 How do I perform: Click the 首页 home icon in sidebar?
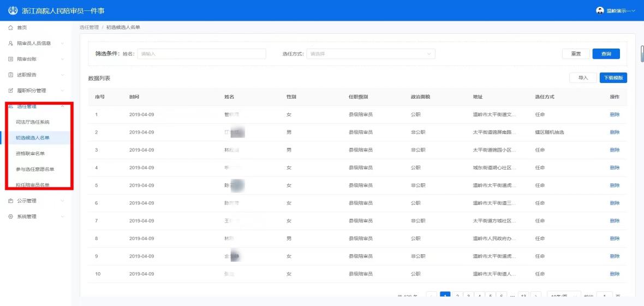[x=10, y=27]
